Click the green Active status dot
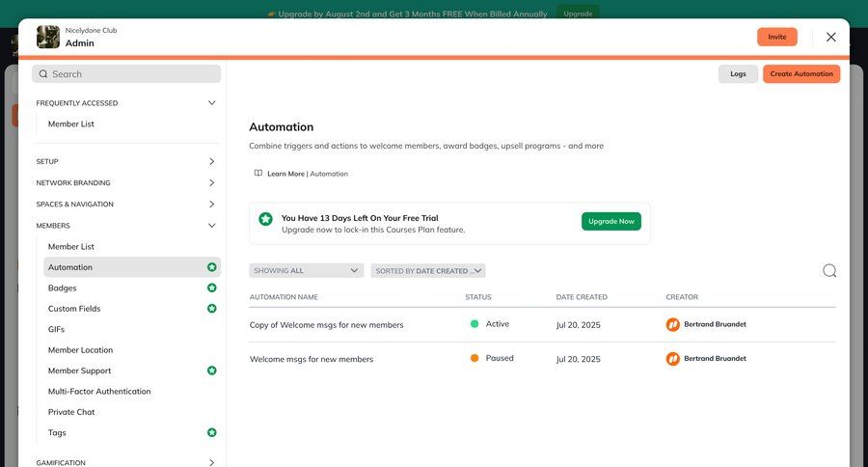 [475, 324]
